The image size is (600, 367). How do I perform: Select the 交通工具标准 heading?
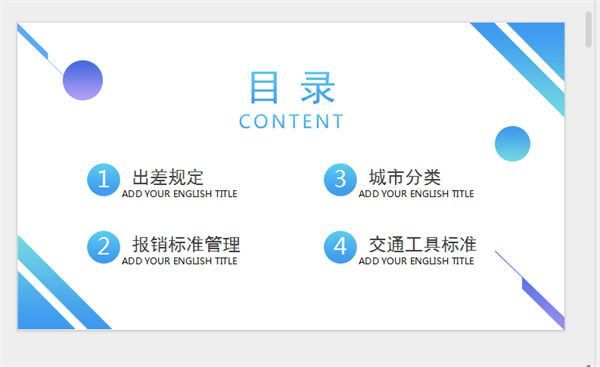tap(422, 245)
